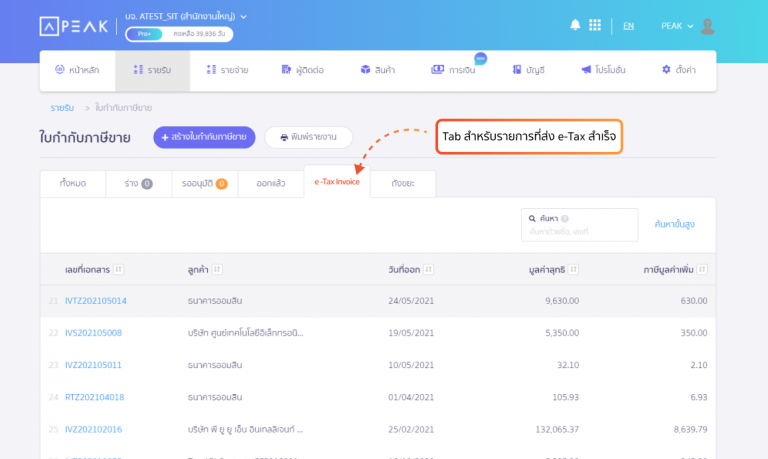Open the ตั้งค่า settings menu

pos(679,70)
